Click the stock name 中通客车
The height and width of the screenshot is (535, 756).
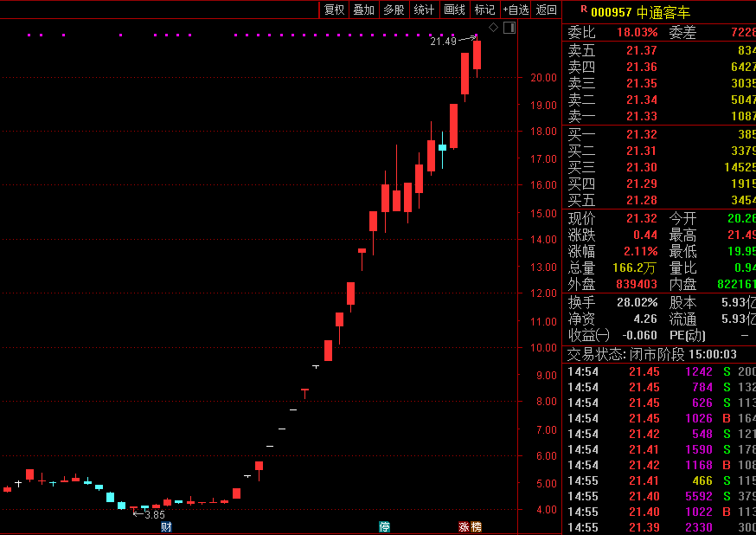pos(663,12)
